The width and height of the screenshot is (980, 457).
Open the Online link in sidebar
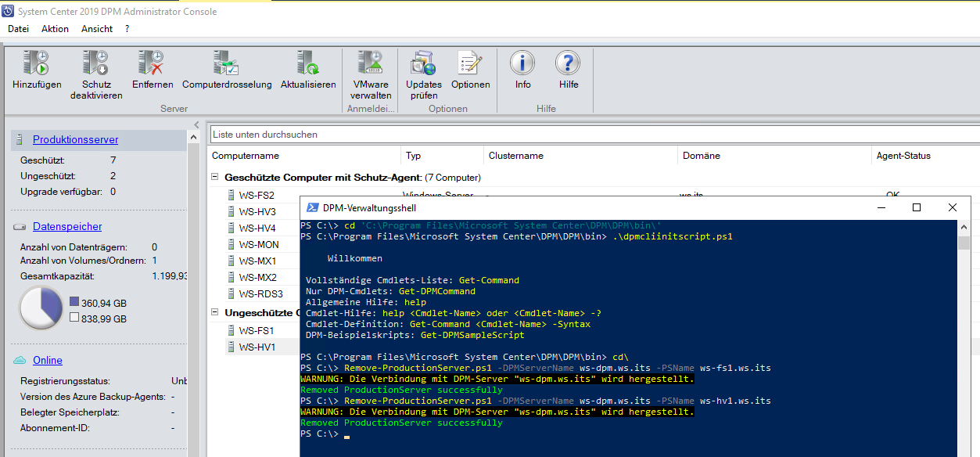coord(48,361)
